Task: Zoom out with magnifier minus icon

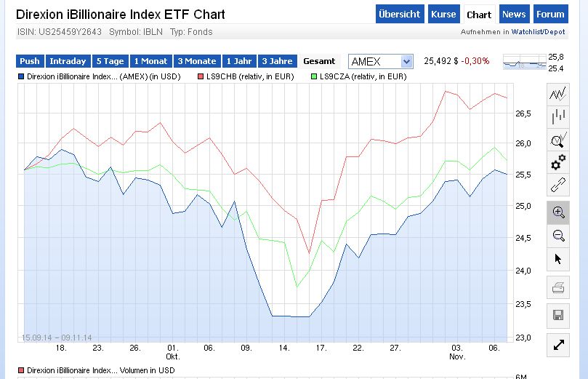Action: coord(558,236)
